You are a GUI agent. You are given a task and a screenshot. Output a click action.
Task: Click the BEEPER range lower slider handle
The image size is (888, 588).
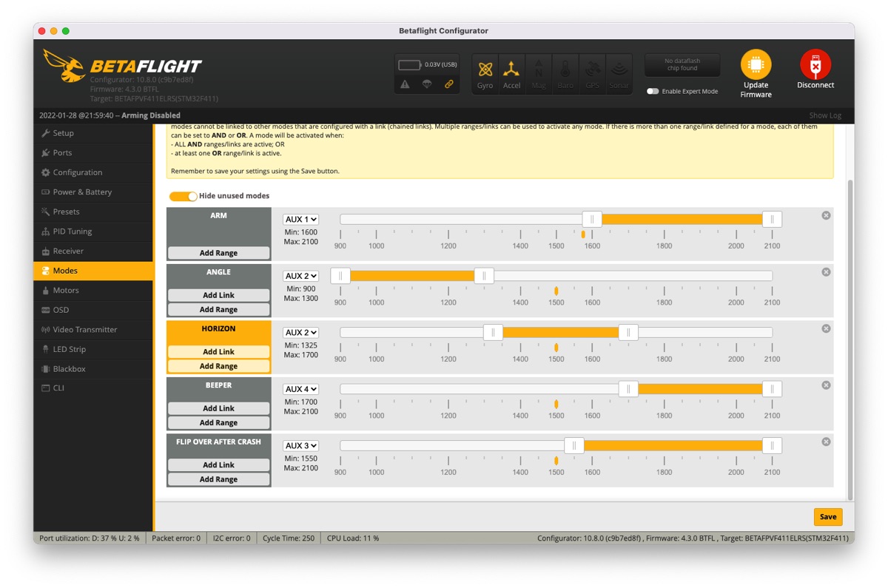(x=628, y=389)
